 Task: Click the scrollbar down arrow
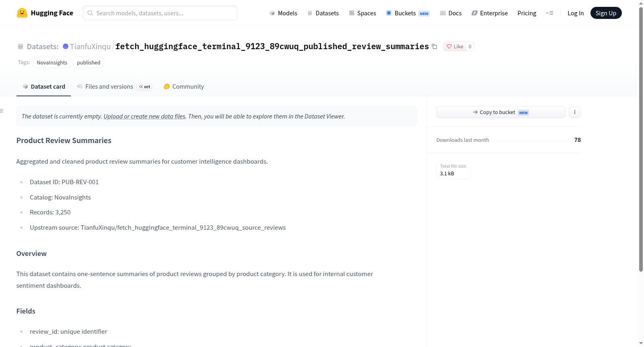(641, 343)
